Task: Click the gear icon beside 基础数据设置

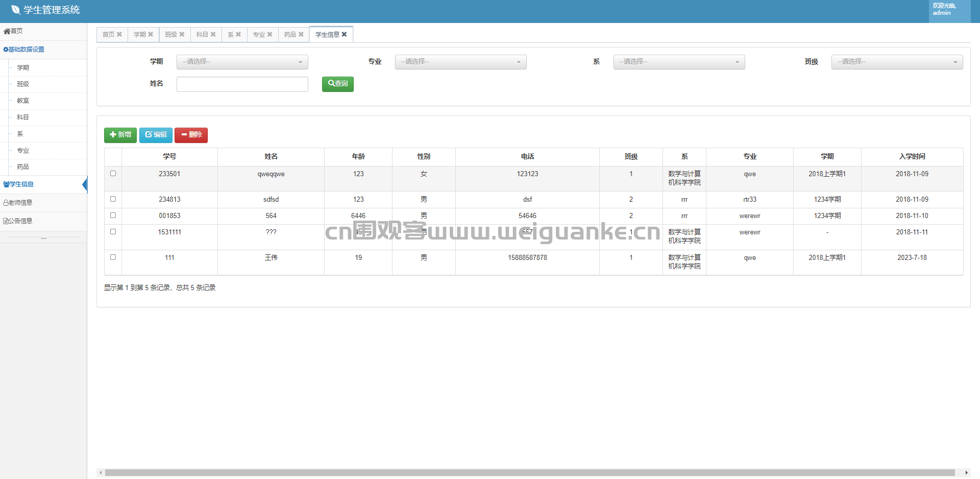Action: pyautogui.click(x=6, y=50)
